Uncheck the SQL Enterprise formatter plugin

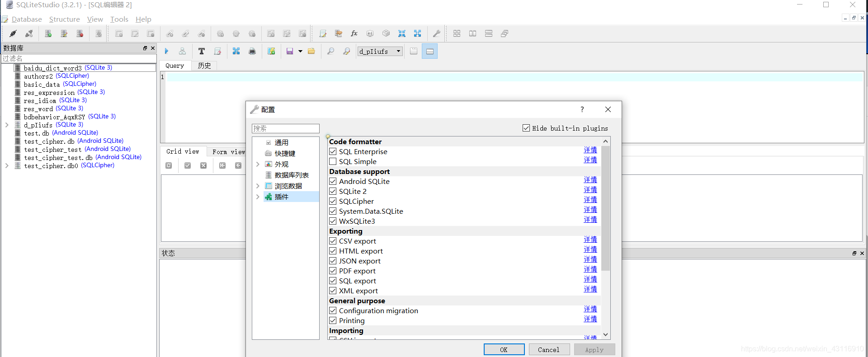tap(333, 151)
